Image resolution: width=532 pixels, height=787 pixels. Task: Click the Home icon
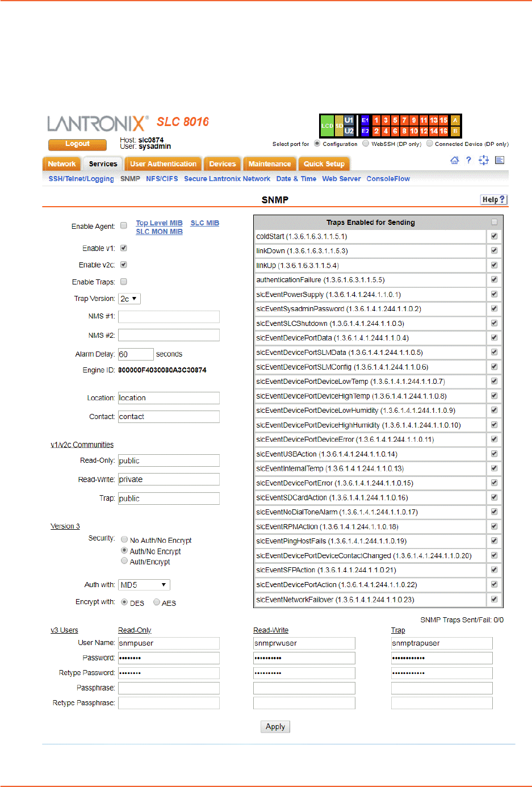click(454, 161)
